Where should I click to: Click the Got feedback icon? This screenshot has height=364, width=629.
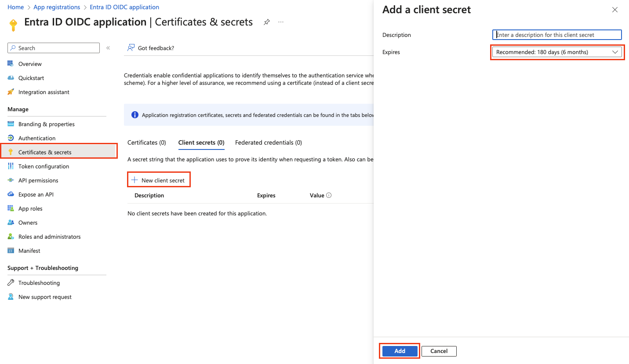click(131, 48)
